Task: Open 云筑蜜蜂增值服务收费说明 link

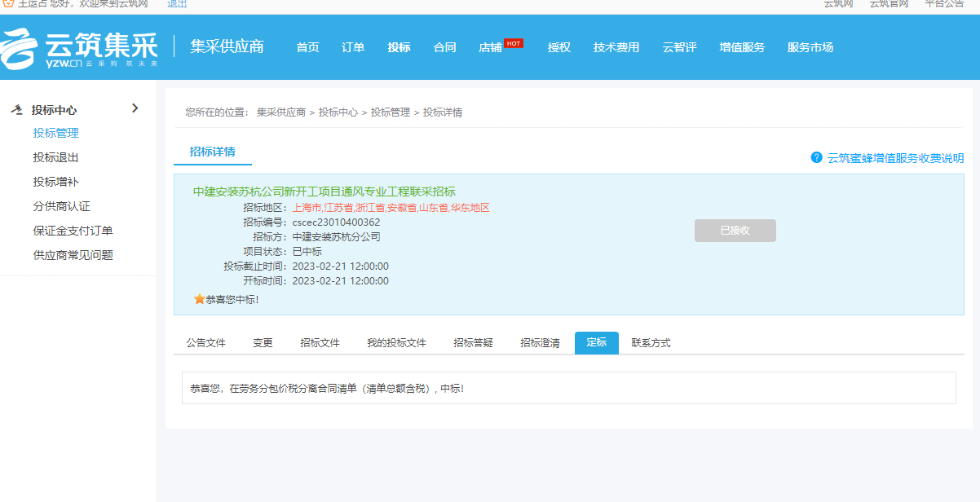Action: (x=895, y=158)
